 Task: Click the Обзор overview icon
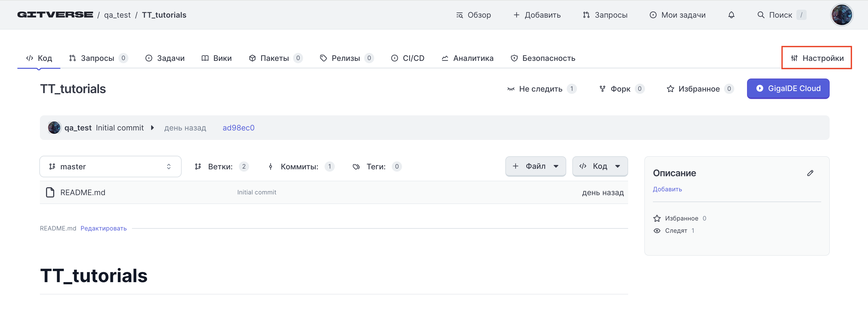pyautogui.click(x=459, y=15)
